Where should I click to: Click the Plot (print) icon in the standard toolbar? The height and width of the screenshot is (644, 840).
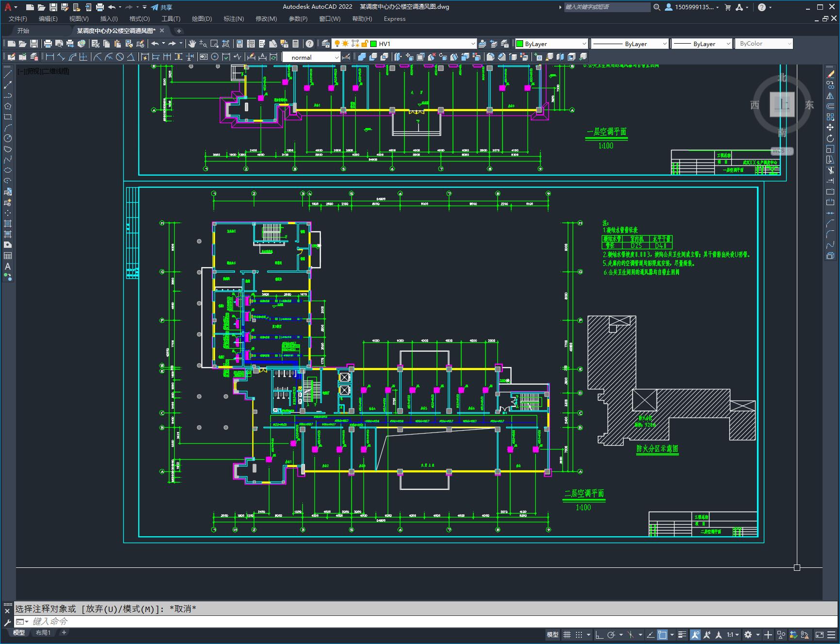48,44
